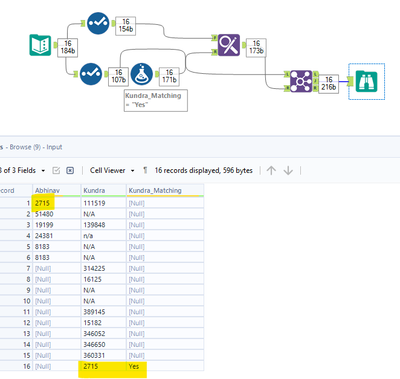Go to previous record with up arrow

click(271, 170)
